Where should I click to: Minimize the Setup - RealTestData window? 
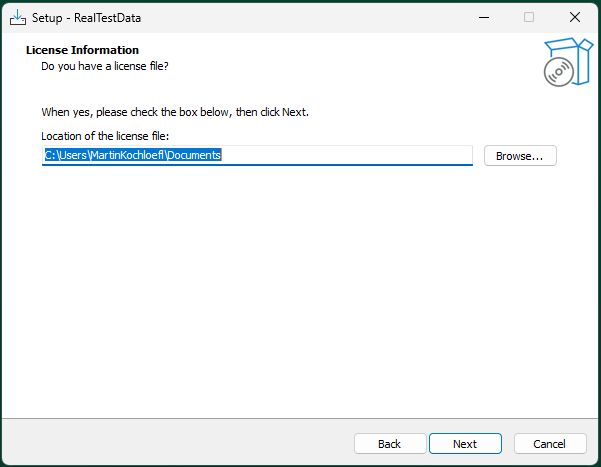pos(484,17)
